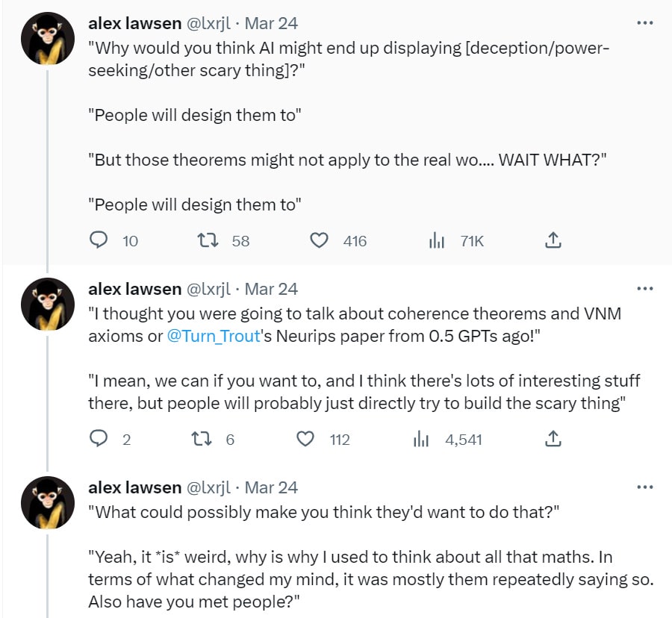Viewport: 672px width, 618px height.
Task: Click alex lawsen name on the second tweet
Action: (134, 289)
